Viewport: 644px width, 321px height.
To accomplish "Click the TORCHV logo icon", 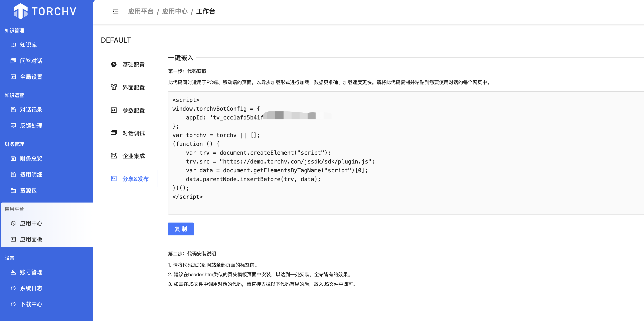I will coord(20,11).
